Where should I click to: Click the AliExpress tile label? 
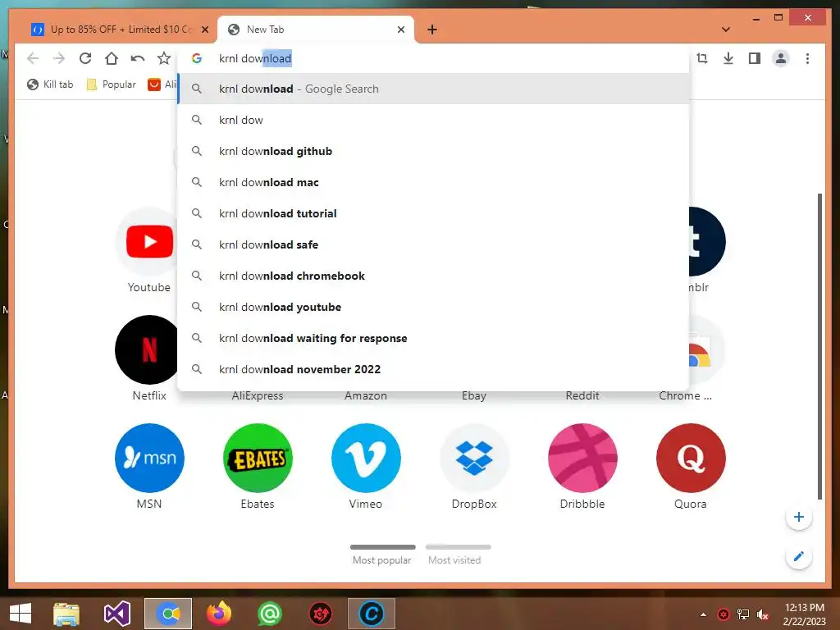[x=258, y=396]
